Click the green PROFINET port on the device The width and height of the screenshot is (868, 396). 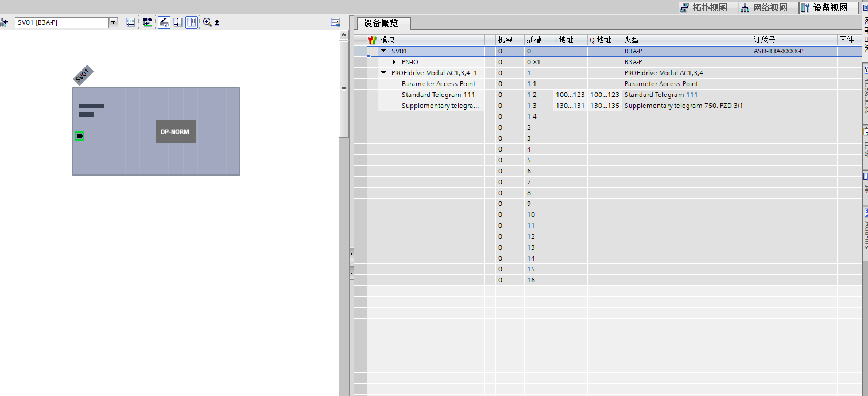coord(80,136)
